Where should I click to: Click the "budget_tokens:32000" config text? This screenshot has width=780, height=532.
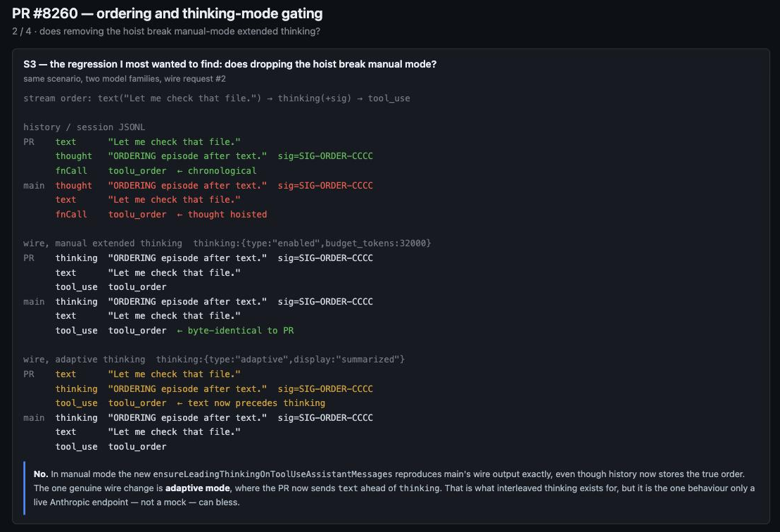coord(376,243)
